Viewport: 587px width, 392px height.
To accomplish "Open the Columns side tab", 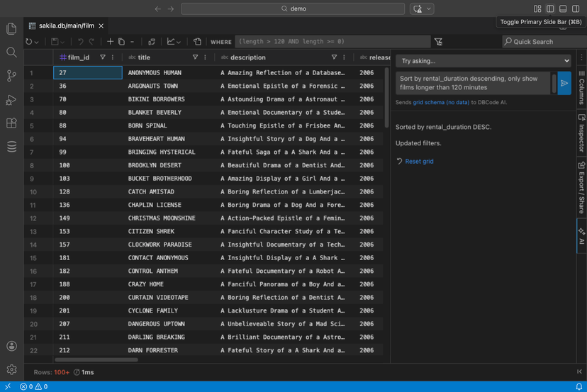I will 581,87.
